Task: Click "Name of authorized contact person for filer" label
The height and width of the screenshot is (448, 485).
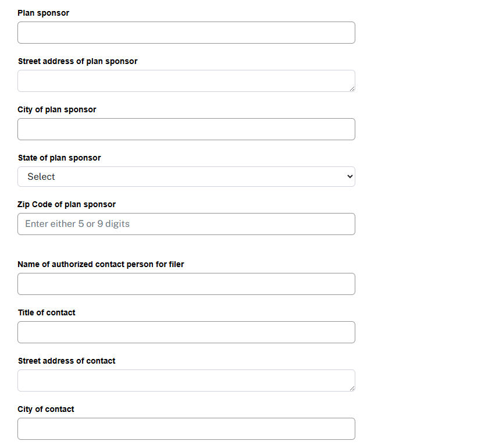Action: click(101, 264)
